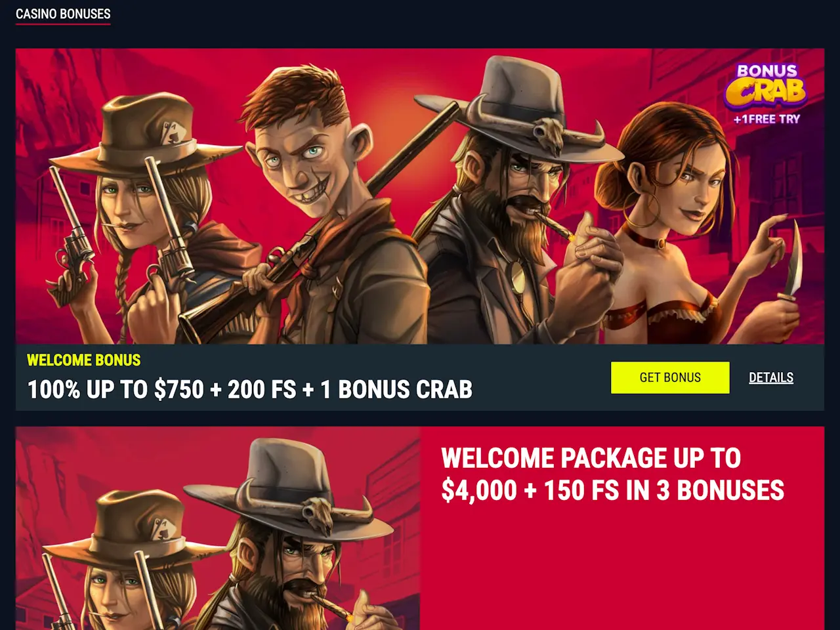Click the 100% up to $750 offer text
Screen dimensions: 840x630
point(250,389)
